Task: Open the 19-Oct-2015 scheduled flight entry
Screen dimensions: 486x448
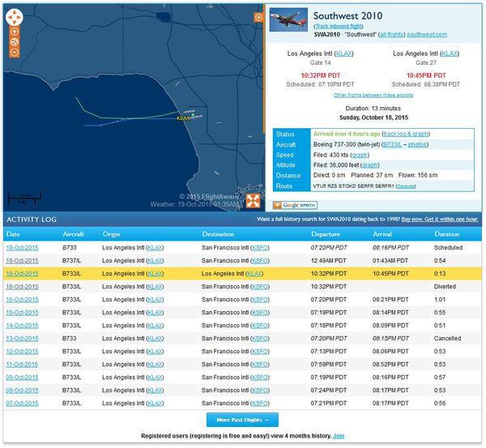Action: click(x=23, y=248)
